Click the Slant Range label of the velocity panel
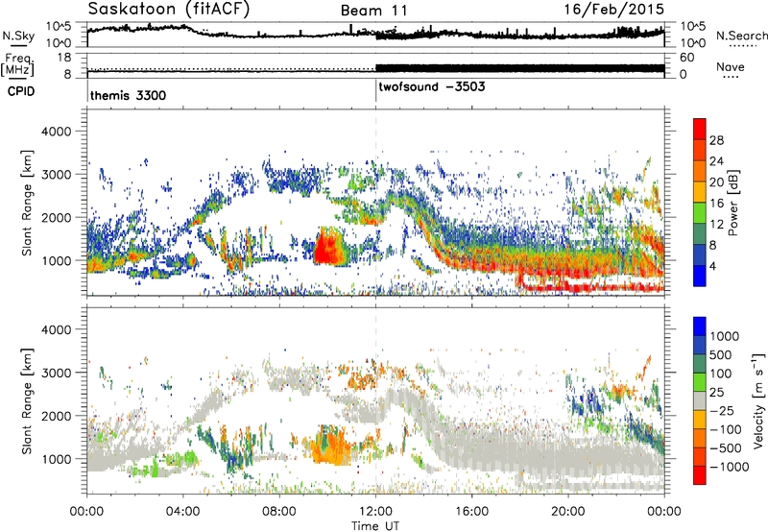 tap(28, 401)
